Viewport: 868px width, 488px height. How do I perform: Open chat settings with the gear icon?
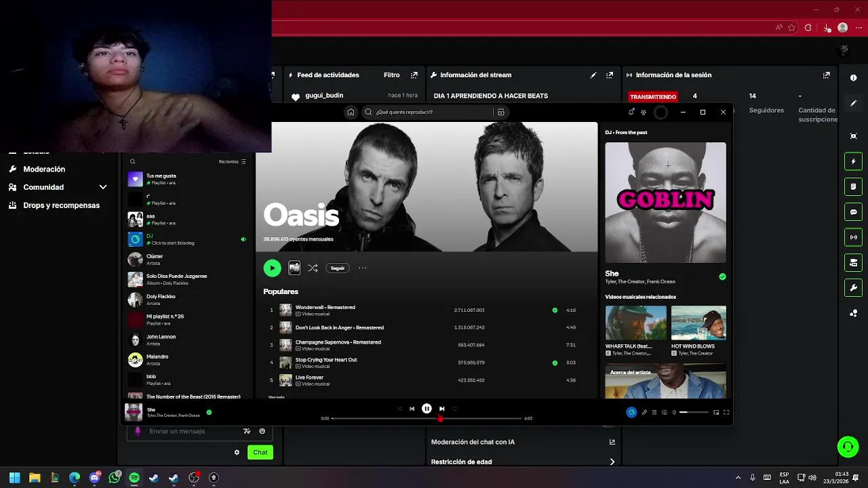pos(237,452)
